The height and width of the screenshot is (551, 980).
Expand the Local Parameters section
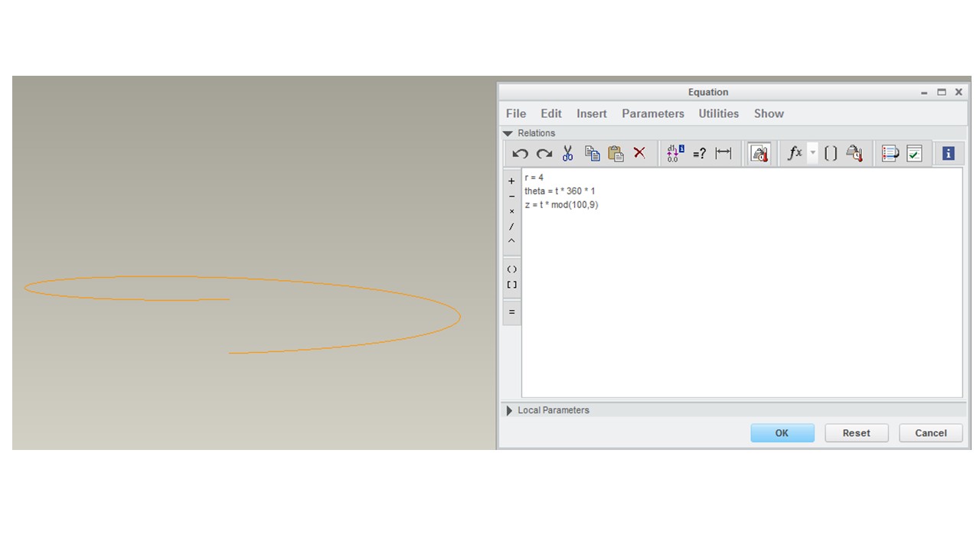point(510,410)
